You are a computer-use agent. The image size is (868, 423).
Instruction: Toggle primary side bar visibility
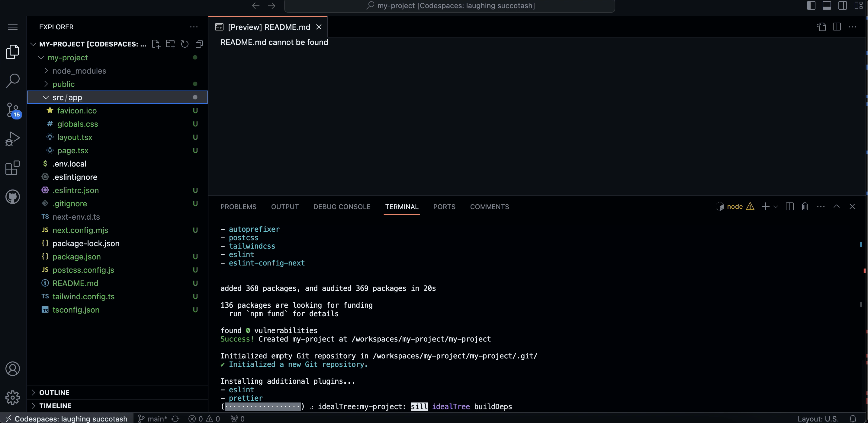coord(811,6)
